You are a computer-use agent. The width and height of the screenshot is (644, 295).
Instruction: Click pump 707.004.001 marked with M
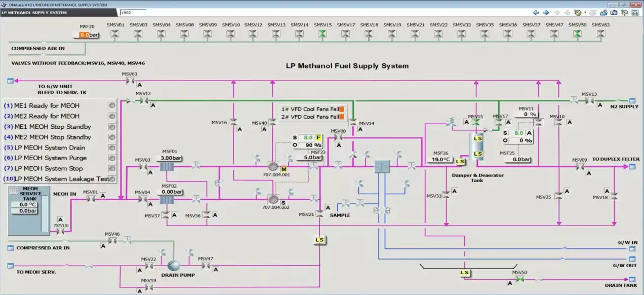pyautogui.click(x=273, y=166)
